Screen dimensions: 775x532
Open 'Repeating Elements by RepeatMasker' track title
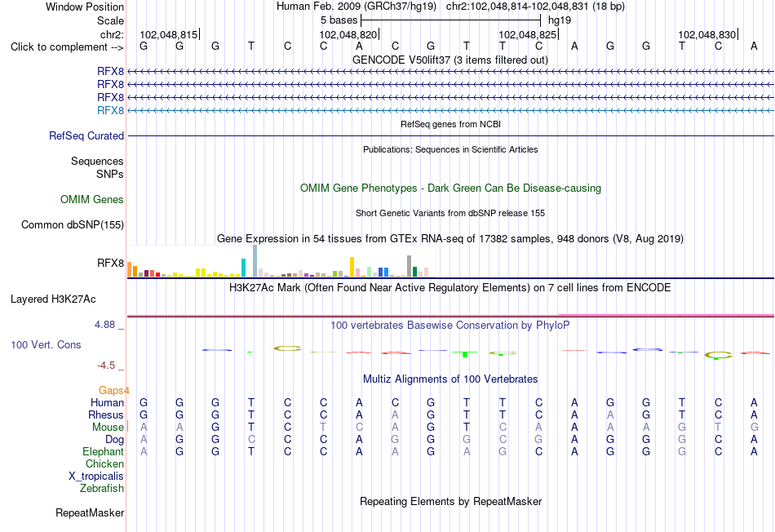450,501
